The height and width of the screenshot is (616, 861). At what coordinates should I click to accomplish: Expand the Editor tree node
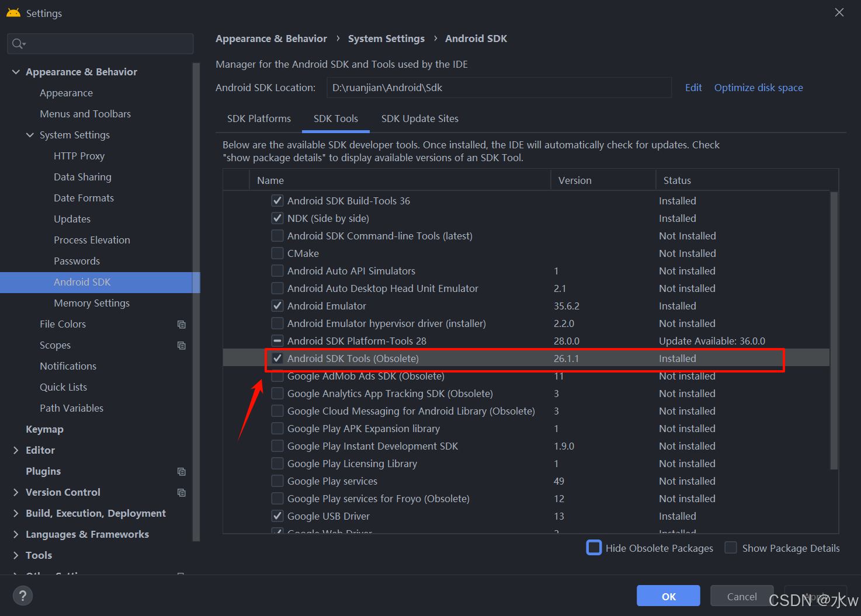point(16,450)
